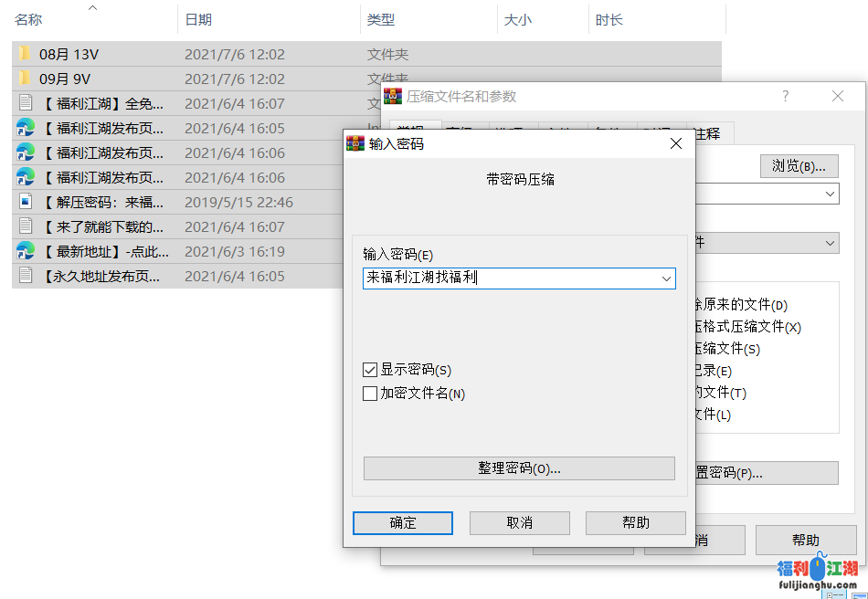Click the Edge icon beside 最新地址 file
Screen dimensions: 868x599
[25, 251]
